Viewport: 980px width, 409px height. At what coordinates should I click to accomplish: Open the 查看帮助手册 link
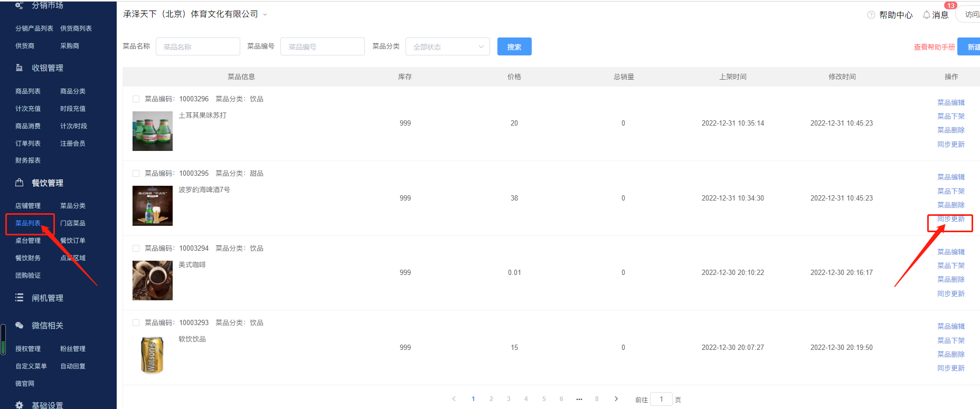pyautogui.click(x=934, y=47)
